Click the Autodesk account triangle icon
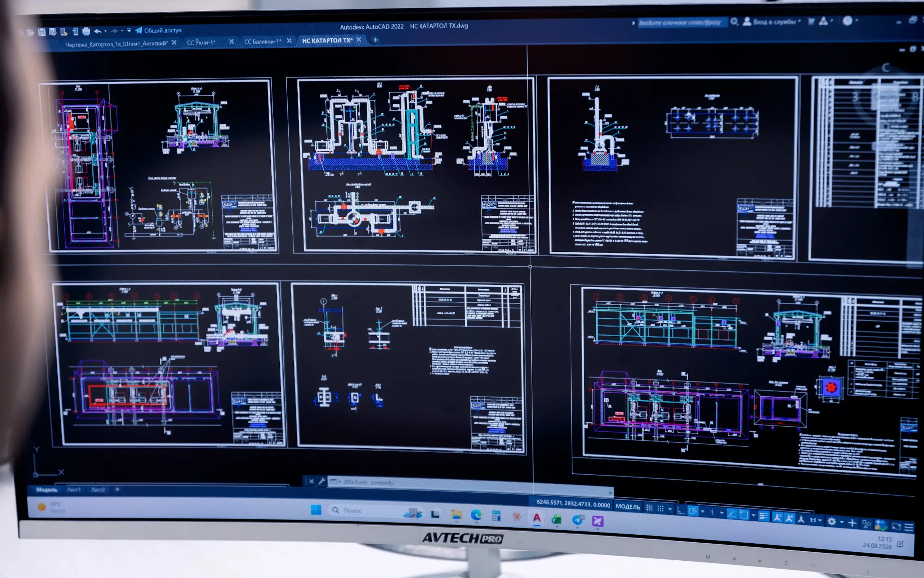 (x=824, y=21)
